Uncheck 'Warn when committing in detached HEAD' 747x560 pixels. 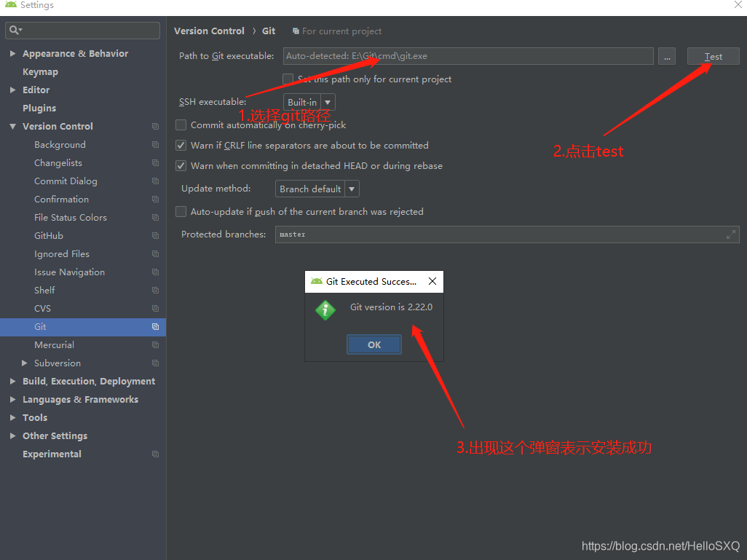[181, 166]
